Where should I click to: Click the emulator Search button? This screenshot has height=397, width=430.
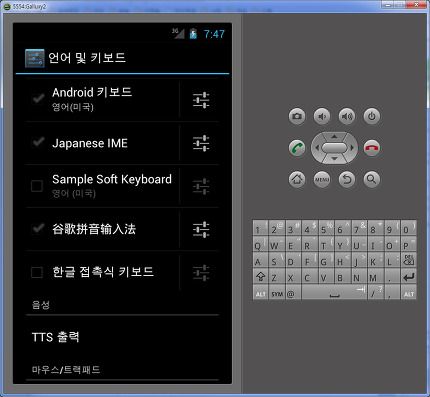click(372, 179)
